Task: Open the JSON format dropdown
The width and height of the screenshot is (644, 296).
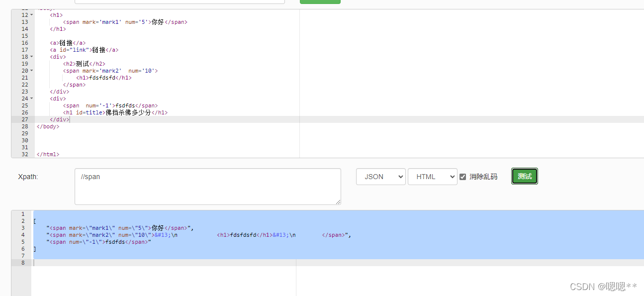Action: (381, 177)
